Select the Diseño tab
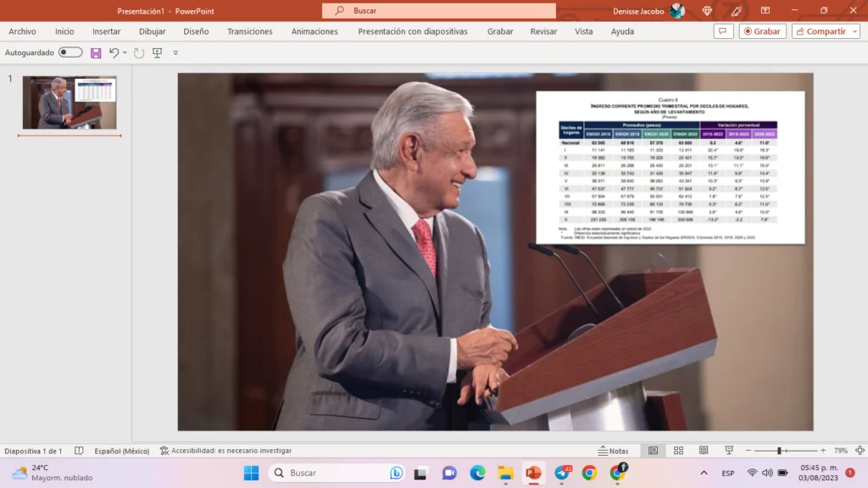Screen dimensions: 868x488 196,31
